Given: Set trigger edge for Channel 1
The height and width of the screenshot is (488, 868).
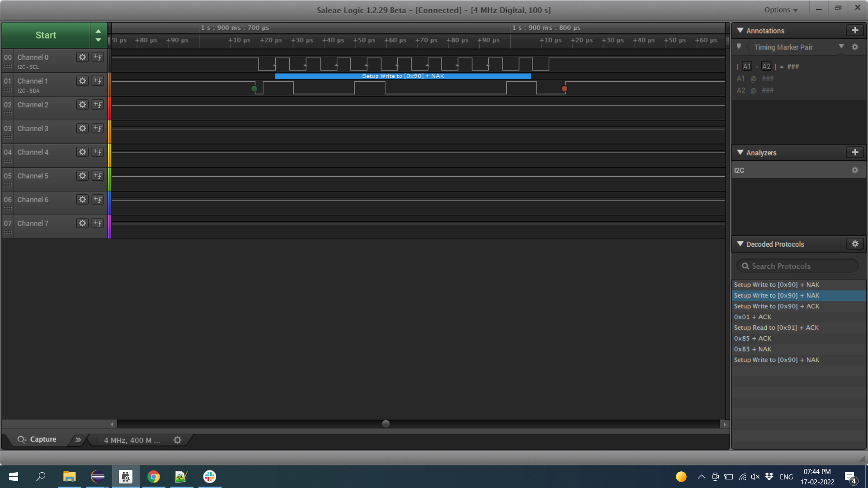Looking at the screenshot, I should coord(98,81).
